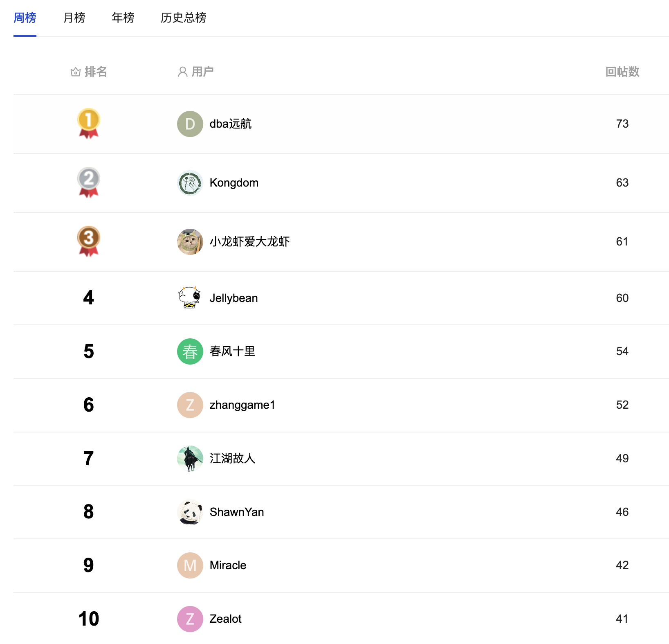
Task: Switch to the 月榜 tab
Action: click(x=74, y=18)
